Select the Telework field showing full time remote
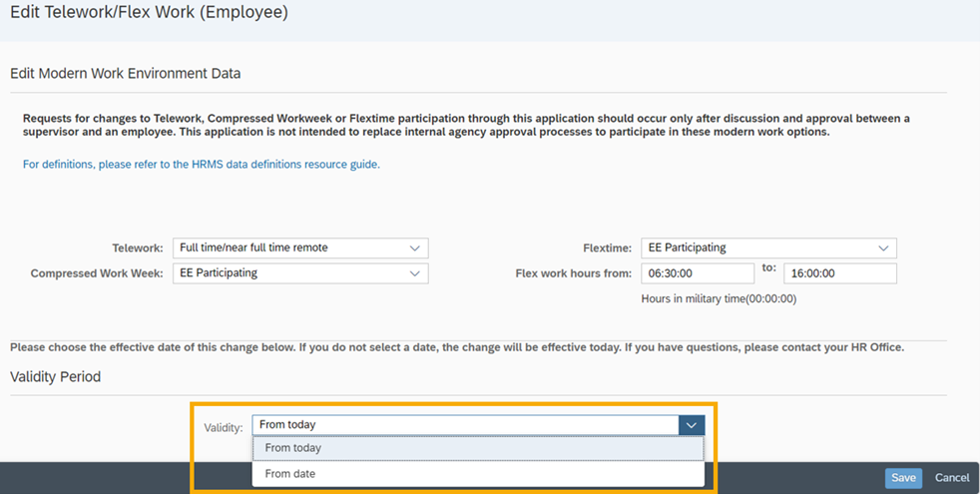 pos(289,247)
